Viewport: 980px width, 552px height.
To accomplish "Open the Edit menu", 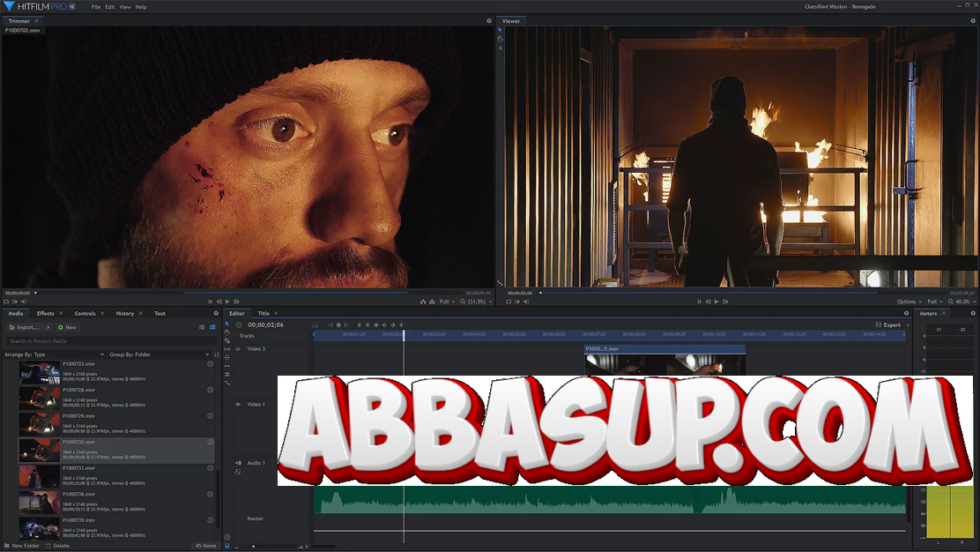I will tap(110, 7).
